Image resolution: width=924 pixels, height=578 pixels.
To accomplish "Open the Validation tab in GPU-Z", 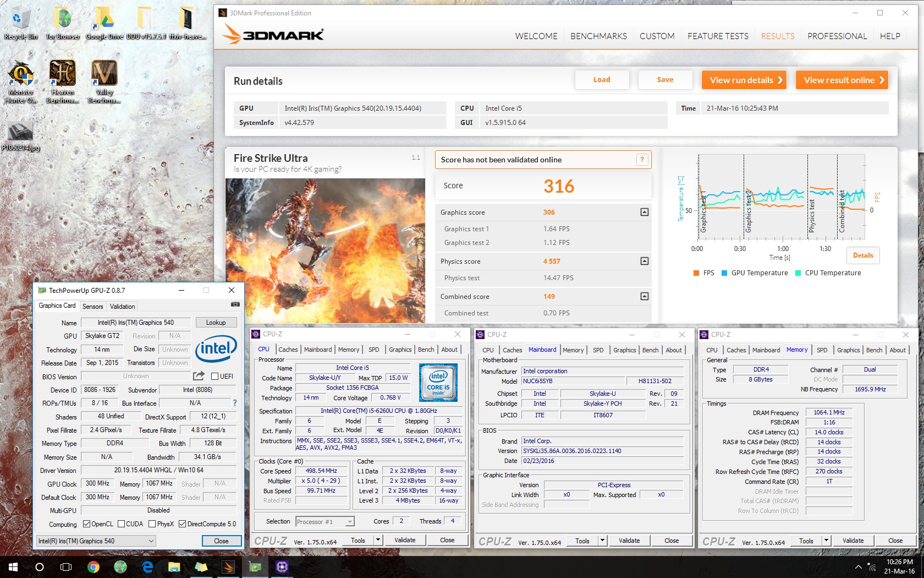I will point(122,307).
